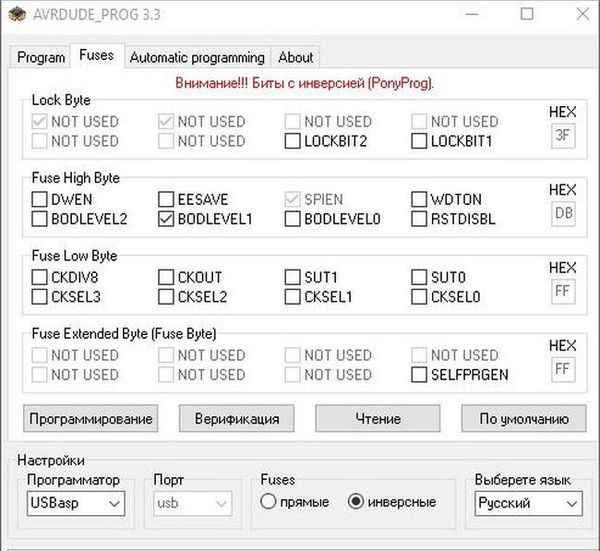Uncheck the BODLEVEL1 fuse bit

pos(166,218)
